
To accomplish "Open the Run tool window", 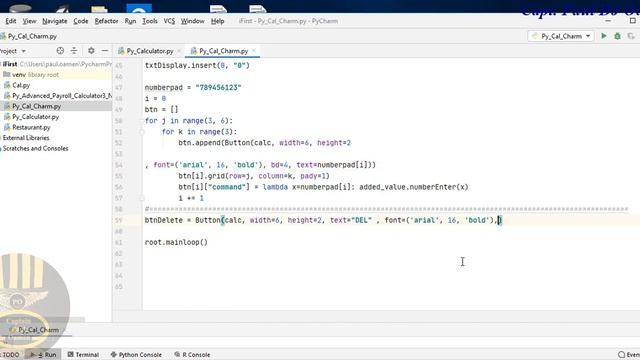I will (x=44, y=355).
